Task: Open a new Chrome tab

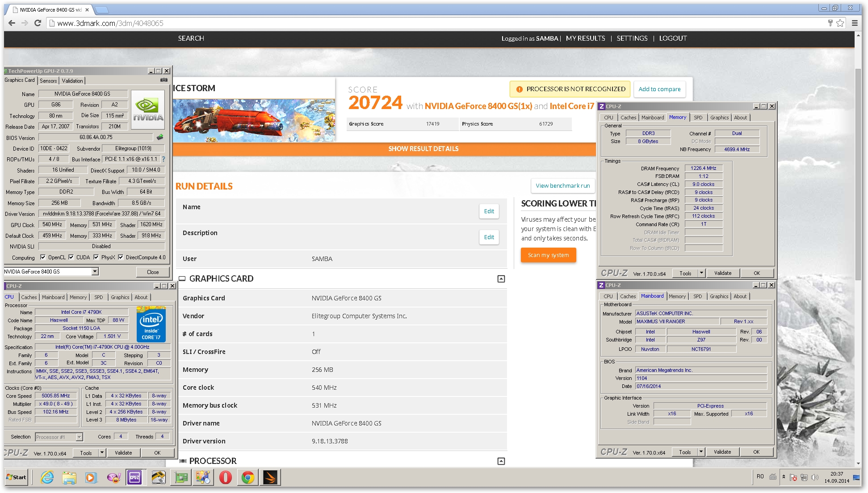Action: [102, 10]
